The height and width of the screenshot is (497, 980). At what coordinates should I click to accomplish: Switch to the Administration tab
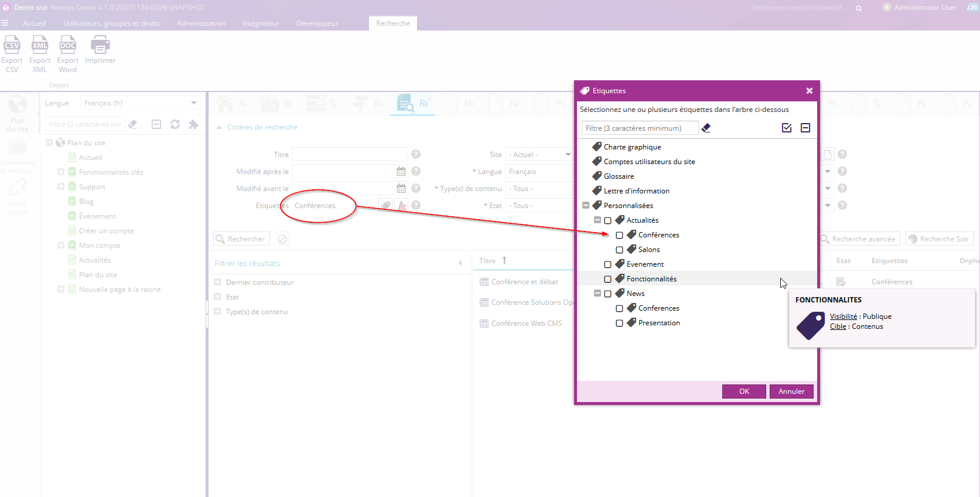point(201,23)
